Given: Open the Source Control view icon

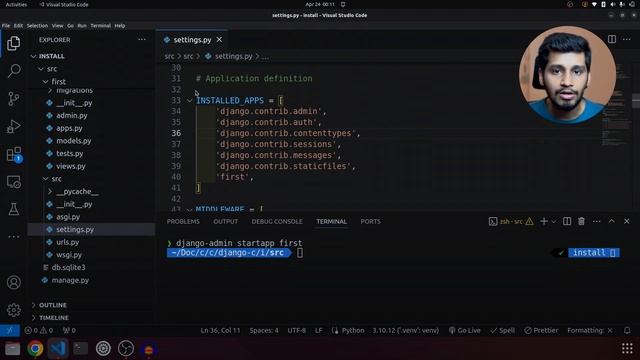Looking at the screenshot, I should [x=13, y=98].
